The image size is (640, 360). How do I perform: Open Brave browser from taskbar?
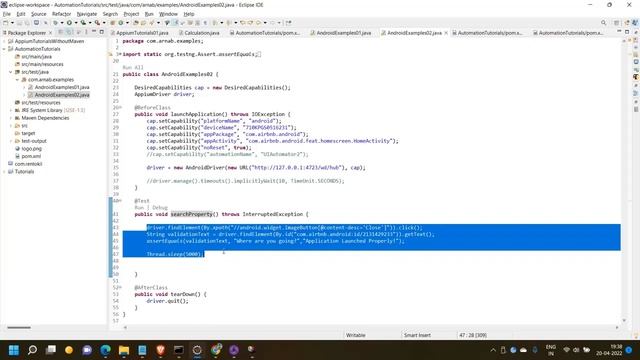pyautogui.click(x=160, y=350)
